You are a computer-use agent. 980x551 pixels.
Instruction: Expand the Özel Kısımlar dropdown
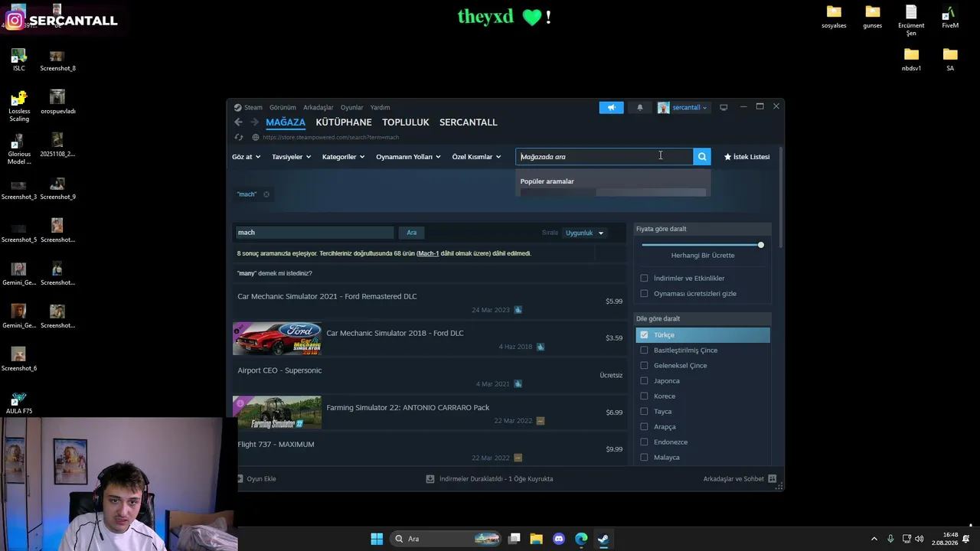[477, 157]
